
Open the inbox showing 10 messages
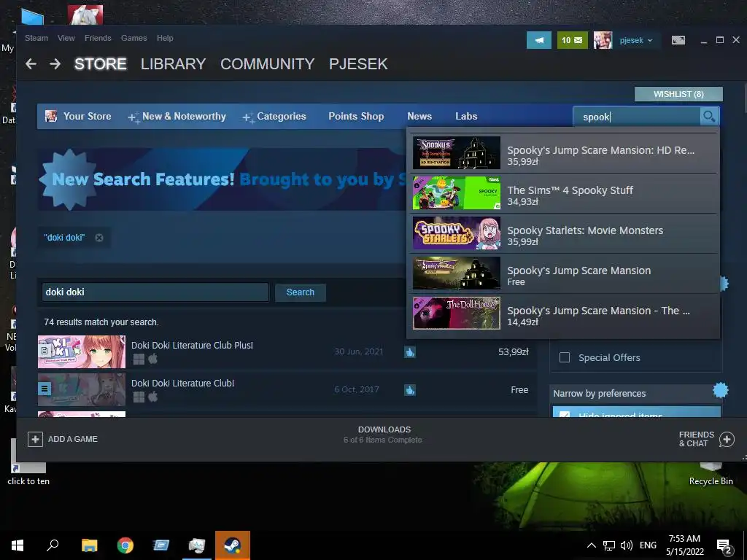(x=572, y=41)
